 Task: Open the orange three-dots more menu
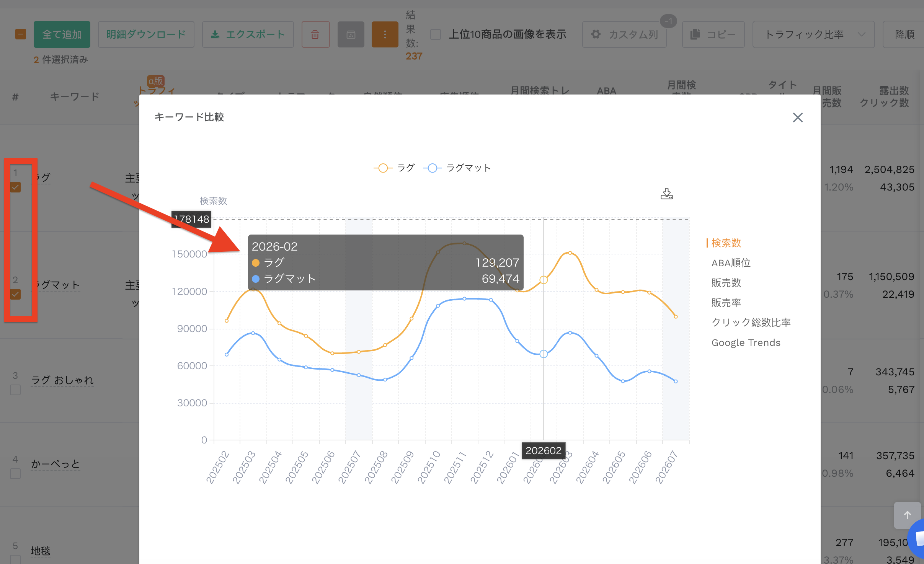point(385,34)
